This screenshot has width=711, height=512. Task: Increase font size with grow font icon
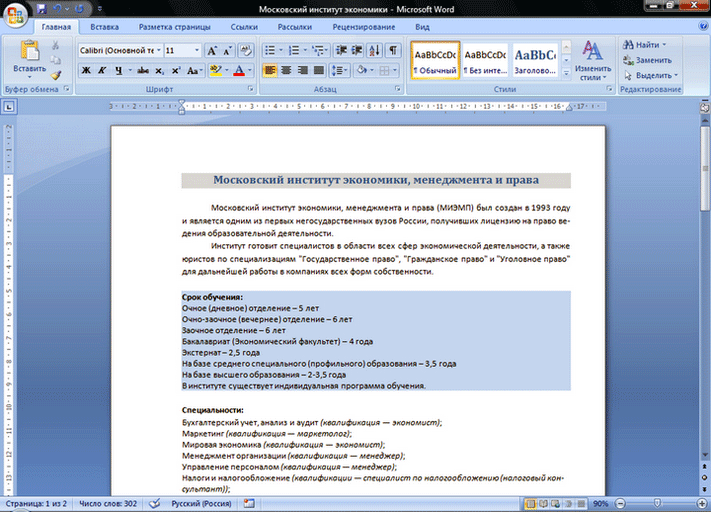pos(212,50)
